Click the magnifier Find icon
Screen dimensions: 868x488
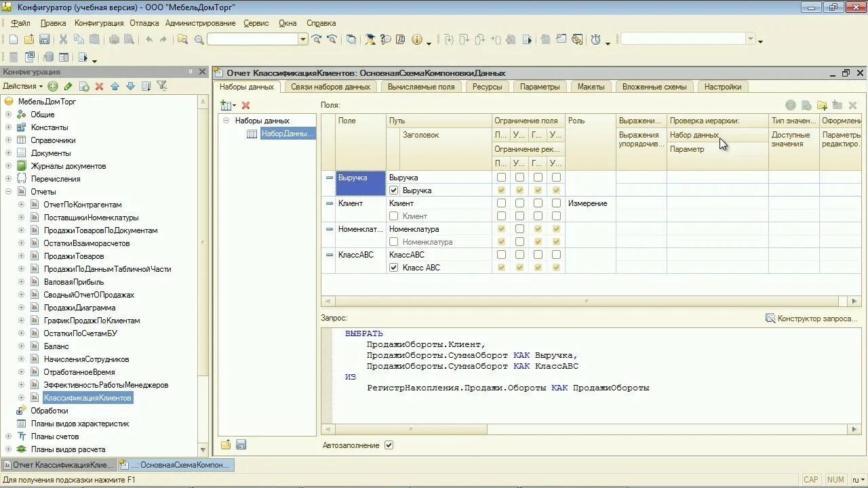click(199, 40)
